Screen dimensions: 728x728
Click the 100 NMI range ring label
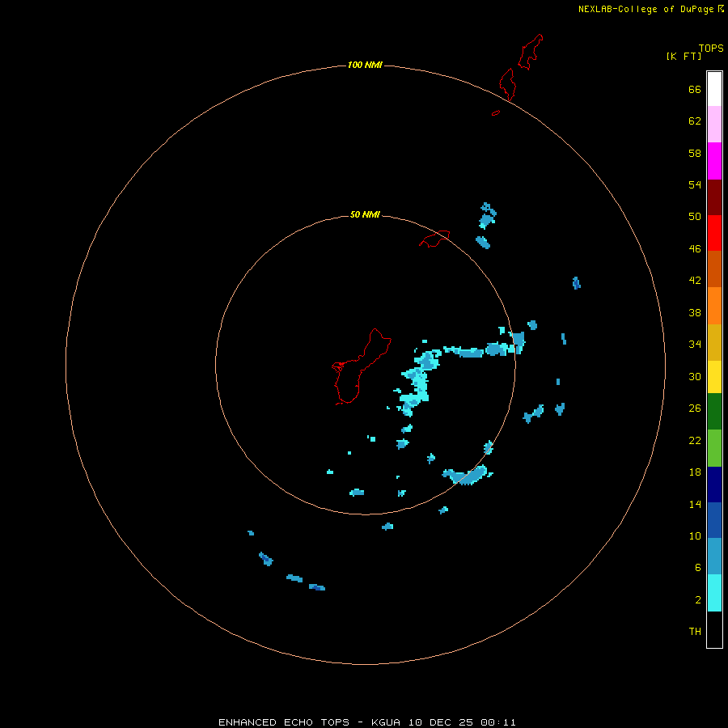point(365,65)
